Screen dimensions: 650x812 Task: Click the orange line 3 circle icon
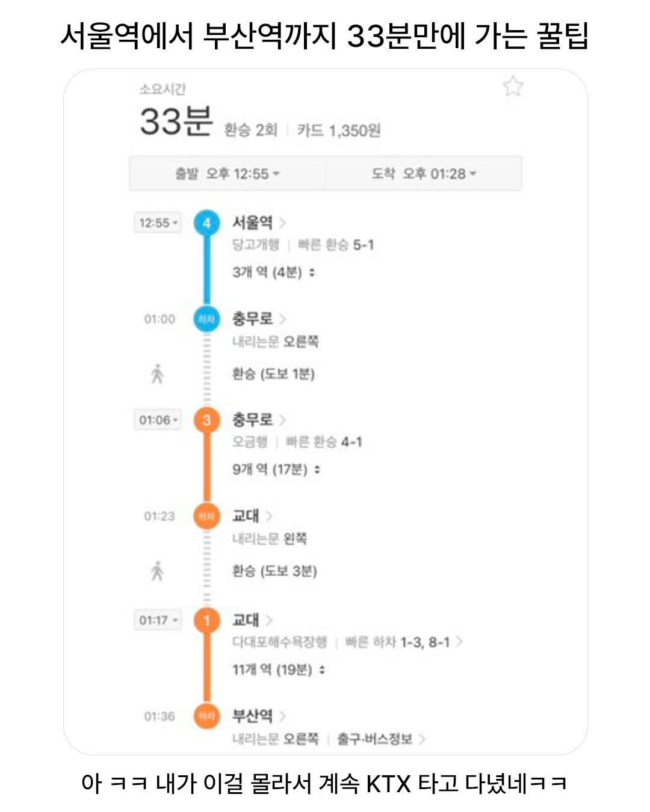pyautogui.click(x=206, y=420)
